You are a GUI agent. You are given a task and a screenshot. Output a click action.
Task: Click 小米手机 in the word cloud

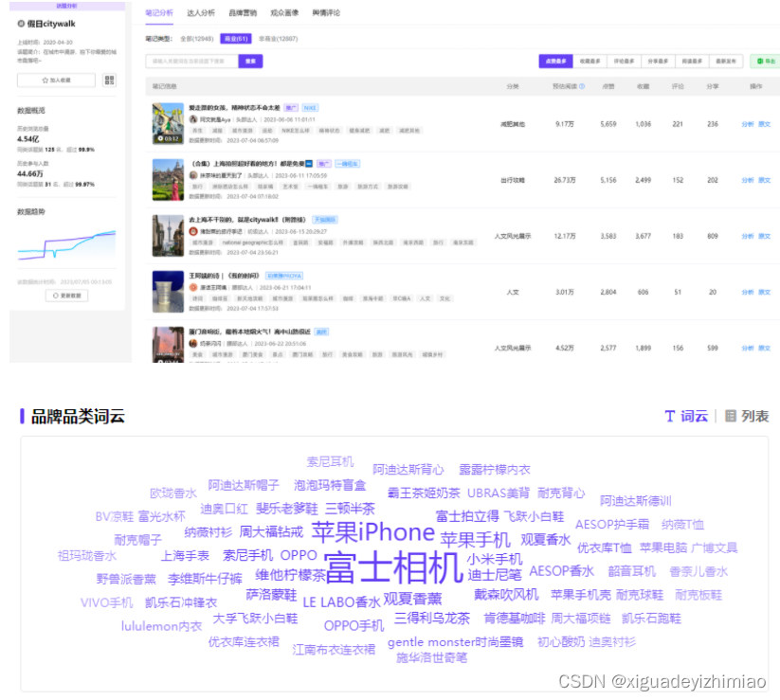495,559
